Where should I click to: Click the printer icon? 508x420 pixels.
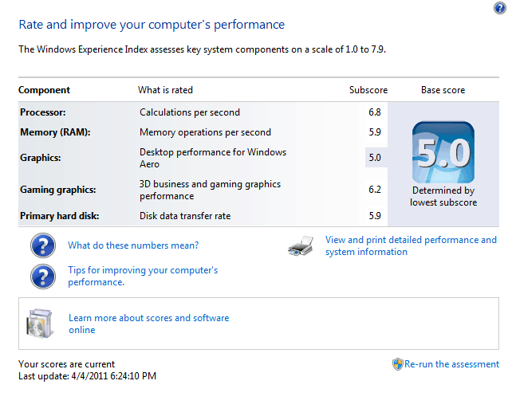click(x=301, y=245)
